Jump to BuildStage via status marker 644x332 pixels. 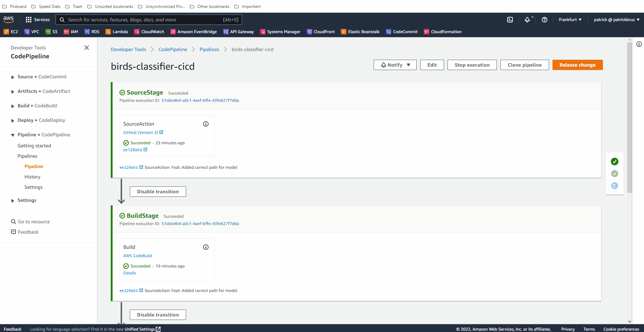tap(615, 174)
